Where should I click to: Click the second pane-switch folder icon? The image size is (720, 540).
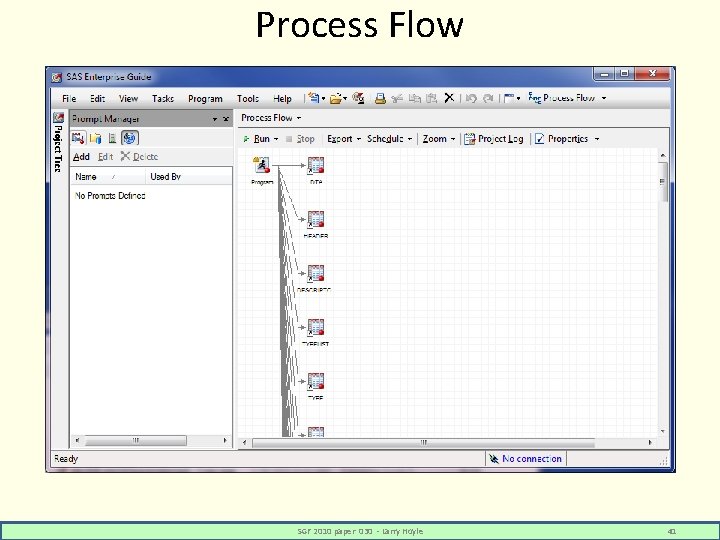click(96, 138)
